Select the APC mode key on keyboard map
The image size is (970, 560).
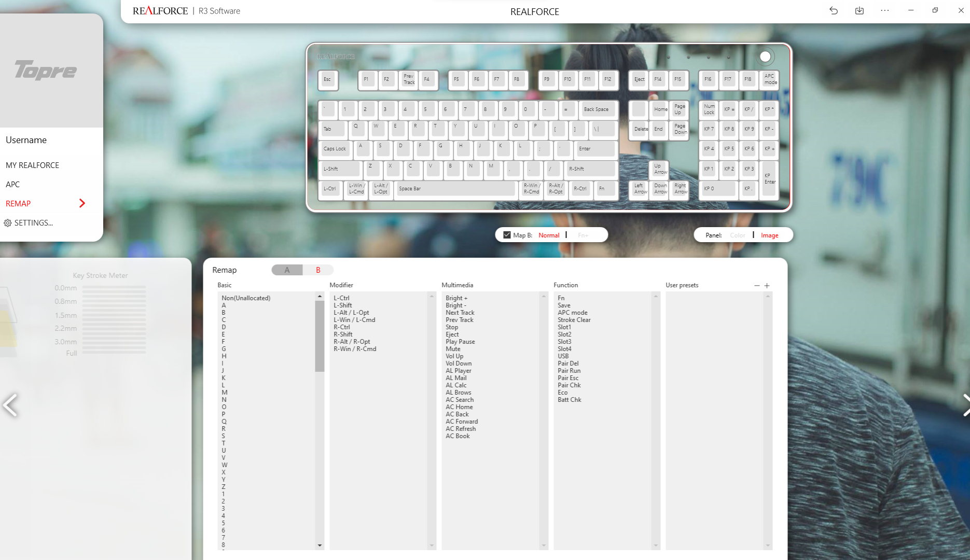(x=770, y=80)
